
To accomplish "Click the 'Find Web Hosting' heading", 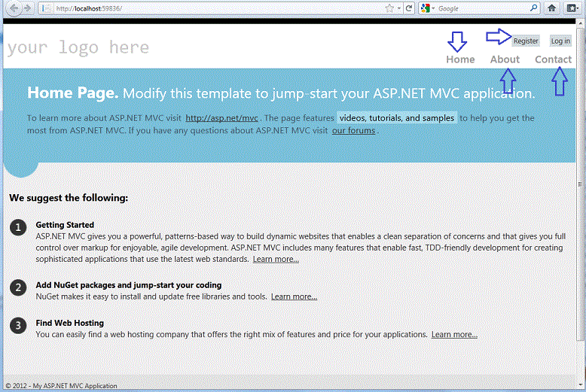I will (69, 323).
